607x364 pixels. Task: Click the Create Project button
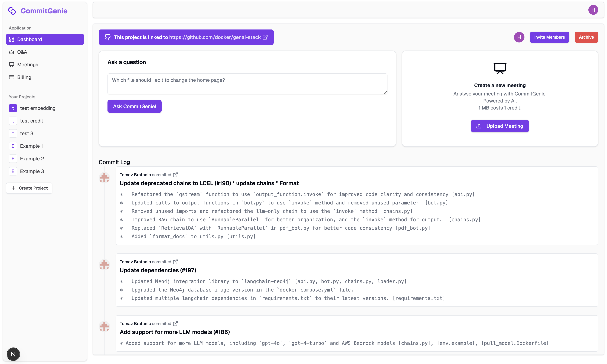pyautogui.click(x=29, y=188)
